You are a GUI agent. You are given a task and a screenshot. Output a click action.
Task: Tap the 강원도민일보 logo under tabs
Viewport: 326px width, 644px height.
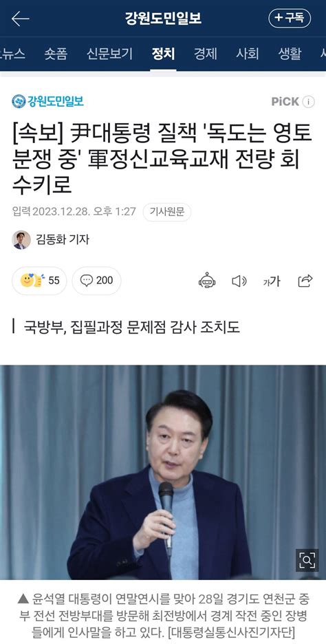47,101
